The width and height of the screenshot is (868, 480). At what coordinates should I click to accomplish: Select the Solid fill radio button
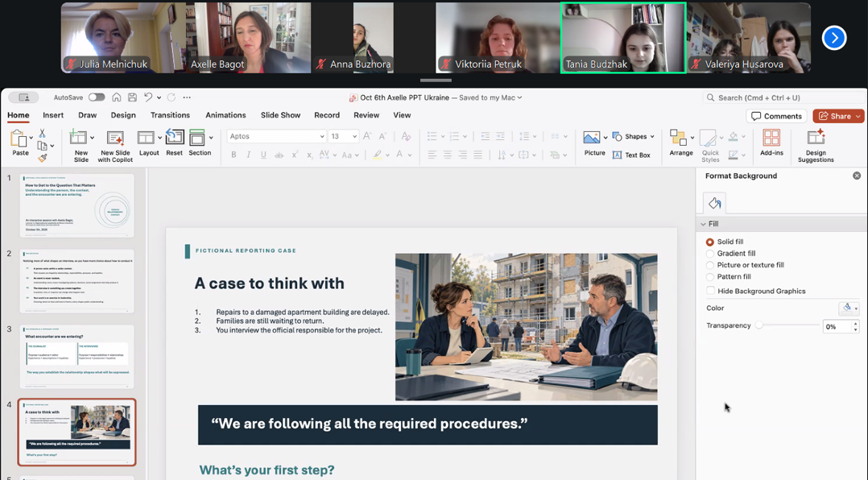[x=709, y=242]
